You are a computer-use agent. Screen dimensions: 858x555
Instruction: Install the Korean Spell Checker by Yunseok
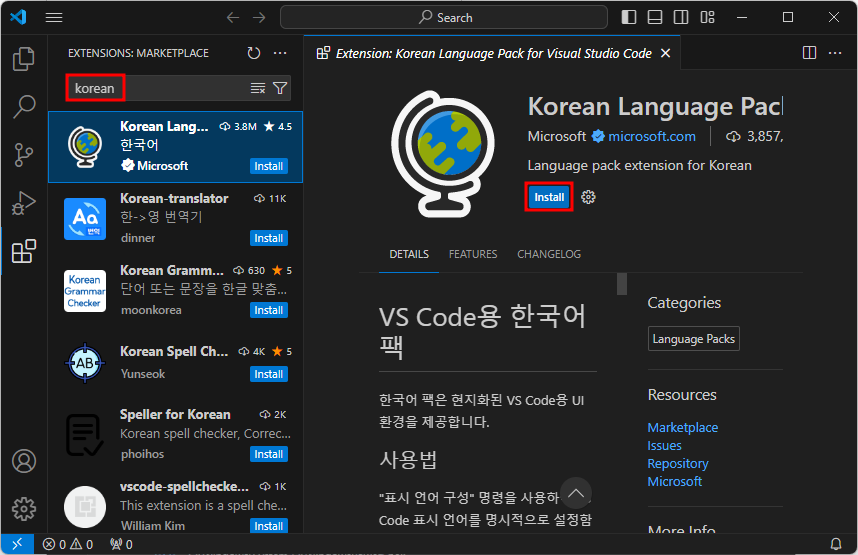coord(269,374)
